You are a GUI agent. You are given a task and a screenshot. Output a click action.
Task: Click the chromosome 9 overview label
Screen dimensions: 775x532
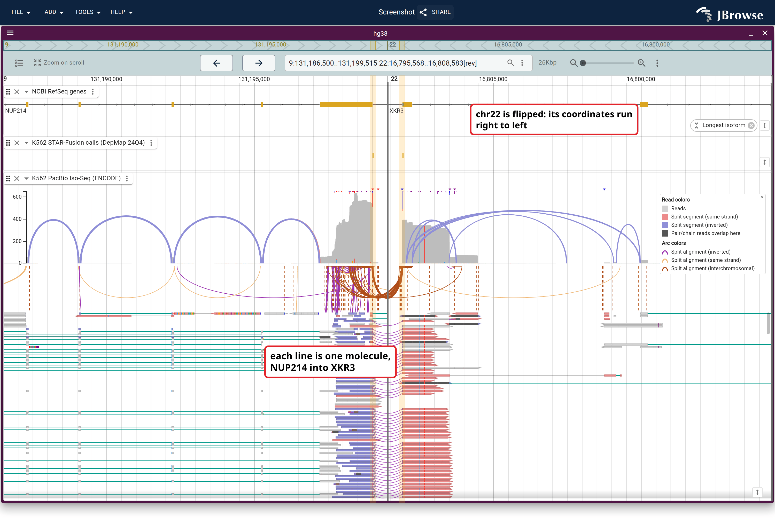point(6,45)
